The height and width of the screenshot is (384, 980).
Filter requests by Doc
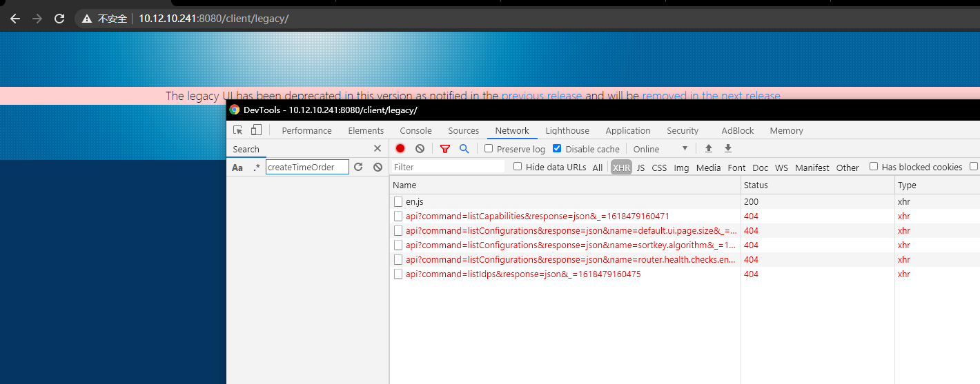[x=760, y=168]
